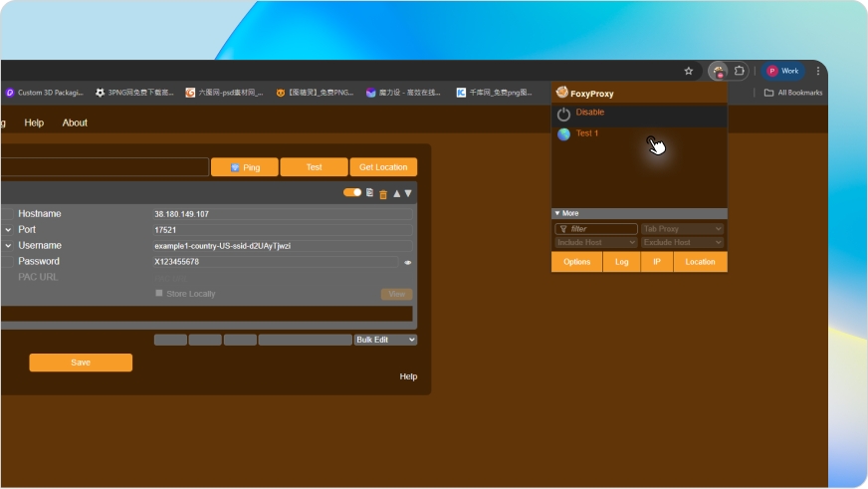Image resolution: width=868 pixels, height=489 pixels.
Task: Click the Get Location button
Action: tap(383, 167)
